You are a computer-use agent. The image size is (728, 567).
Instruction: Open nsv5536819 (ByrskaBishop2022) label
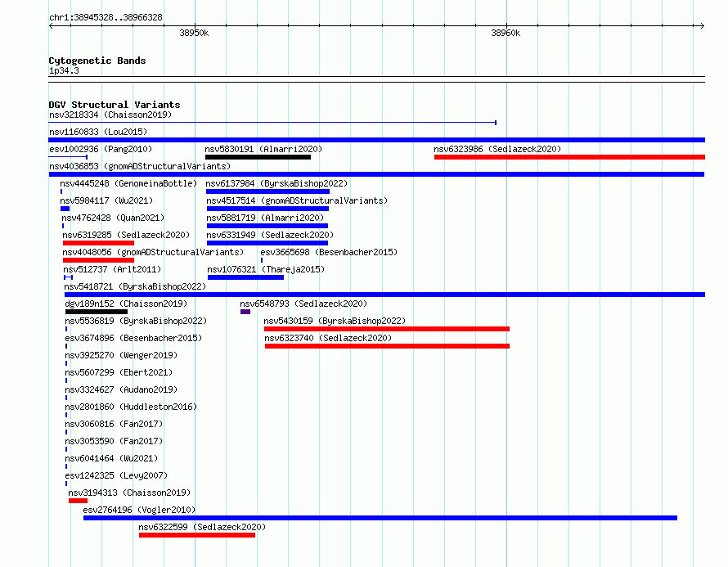point(136,321)
